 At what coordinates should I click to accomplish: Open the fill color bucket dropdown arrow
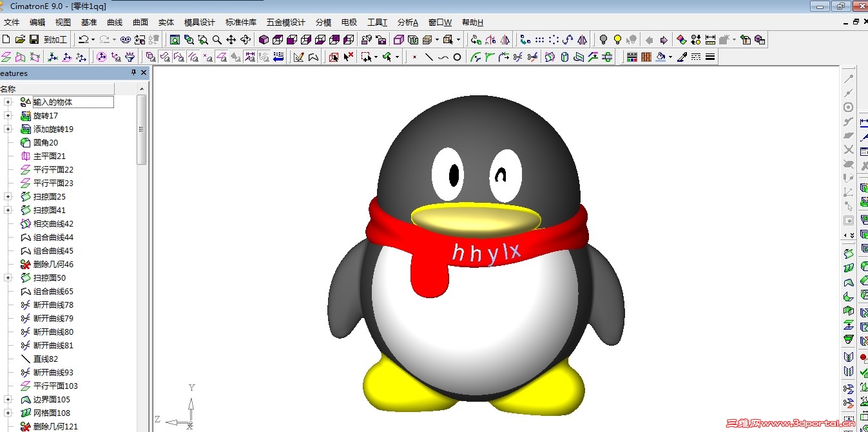coord(670,57)
